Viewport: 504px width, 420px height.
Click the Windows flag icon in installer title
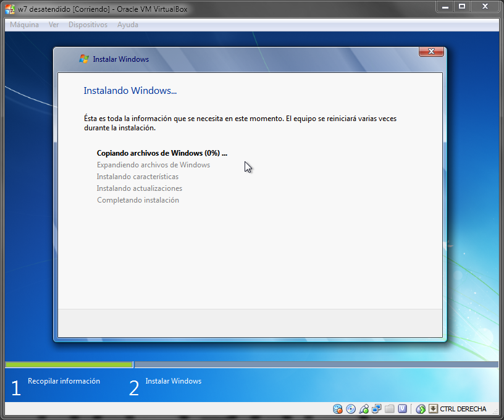click(x=84, y=59)
